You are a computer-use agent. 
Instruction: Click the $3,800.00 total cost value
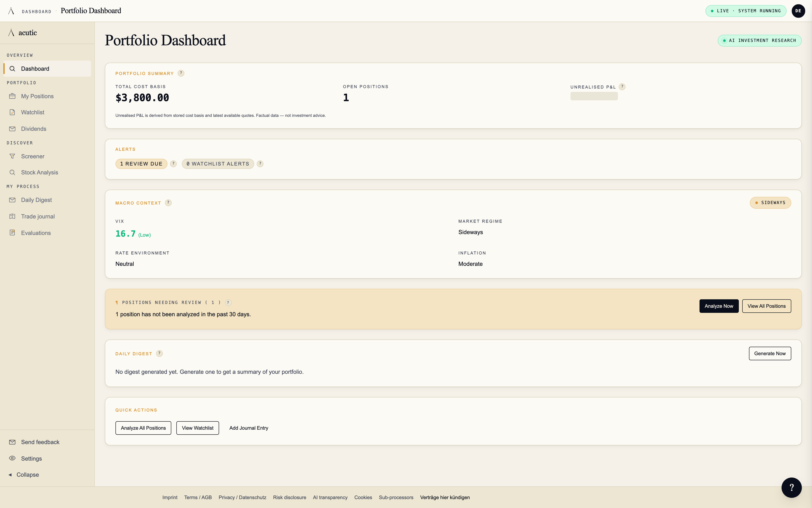click(142, 98)
